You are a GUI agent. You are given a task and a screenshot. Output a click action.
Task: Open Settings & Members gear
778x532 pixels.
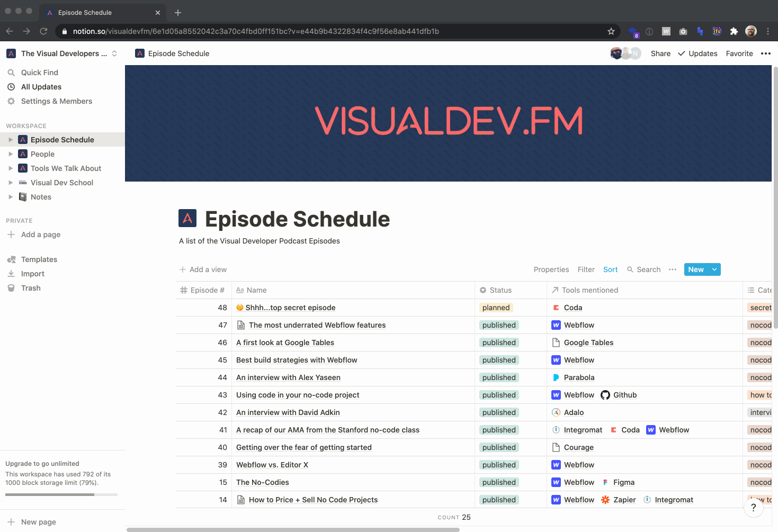(11, 101)
